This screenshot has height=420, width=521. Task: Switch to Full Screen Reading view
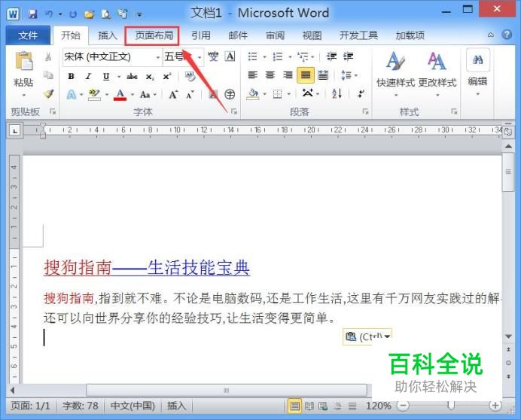pos(309,406)
